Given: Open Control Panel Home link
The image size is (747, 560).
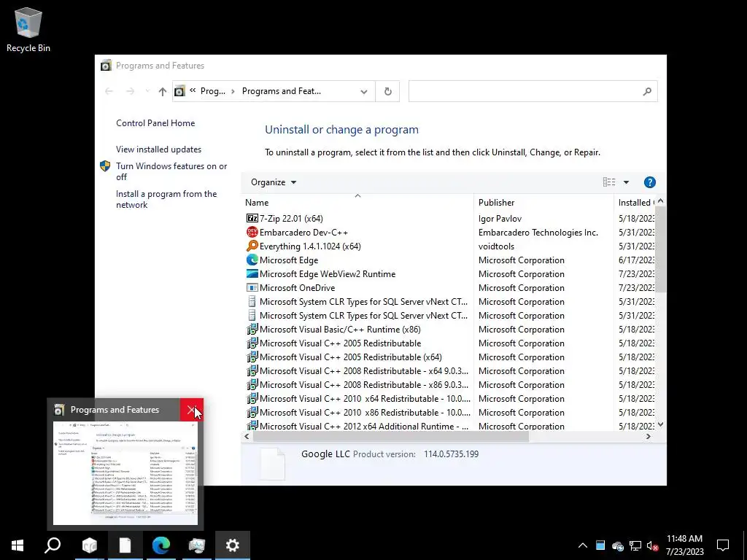Looking at the screenshot, I should pos(155,123).
